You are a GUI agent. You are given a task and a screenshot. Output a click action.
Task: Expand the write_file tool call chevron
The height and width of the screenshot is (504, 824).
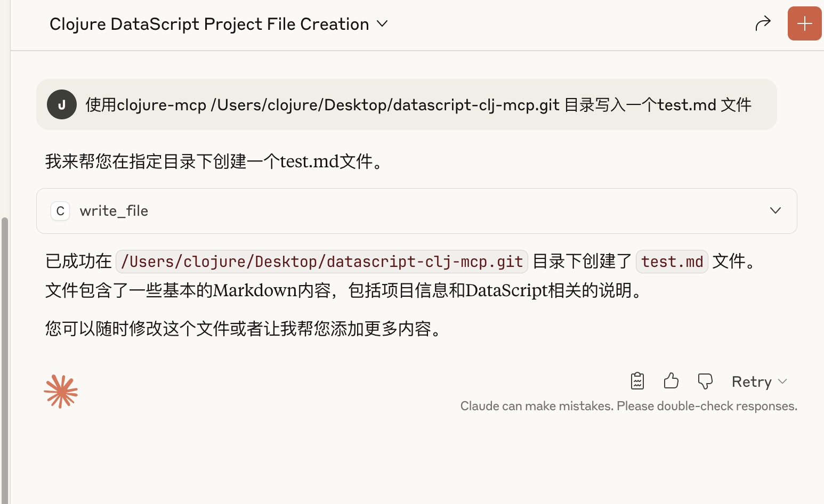point(775,211)
